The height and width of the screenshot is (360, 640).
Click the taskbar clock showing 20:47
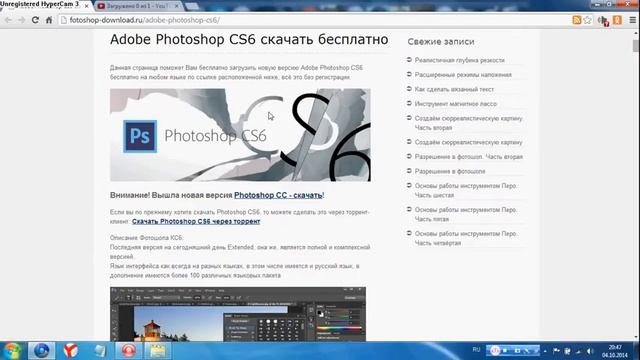click(x=614, y=351)
